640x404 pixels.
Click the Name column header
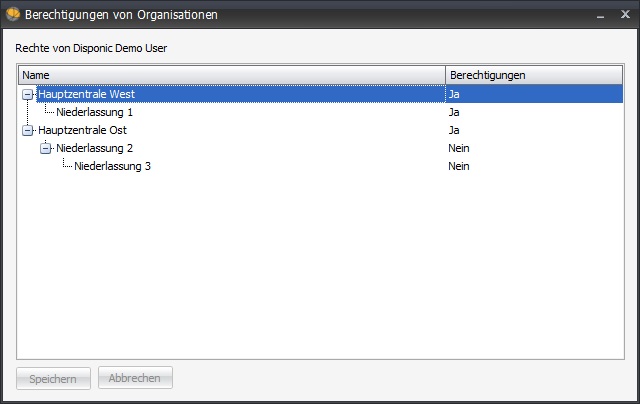(232, 75)
